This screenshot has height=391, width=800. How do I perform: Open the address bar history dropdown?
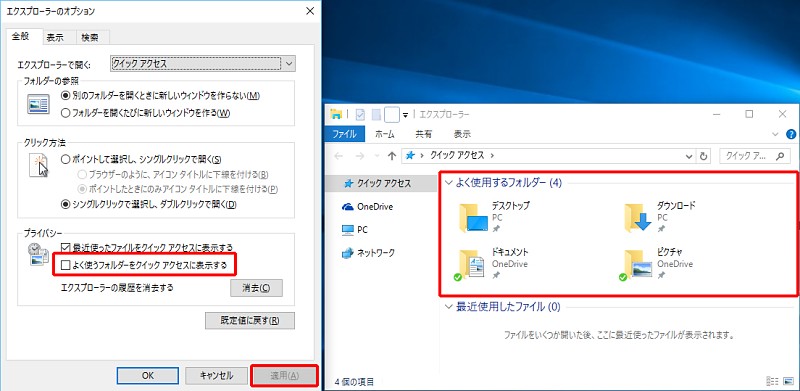689,156
